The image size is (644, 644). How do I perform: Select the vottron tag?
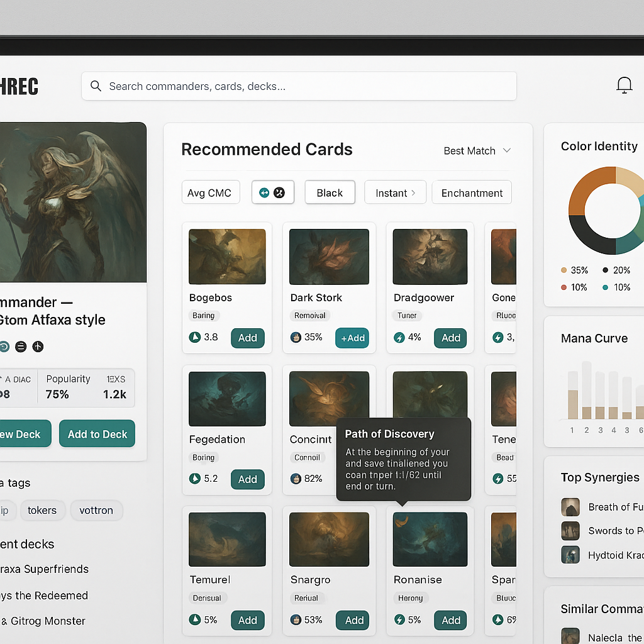pyautogui.click(x=96, y=510)
